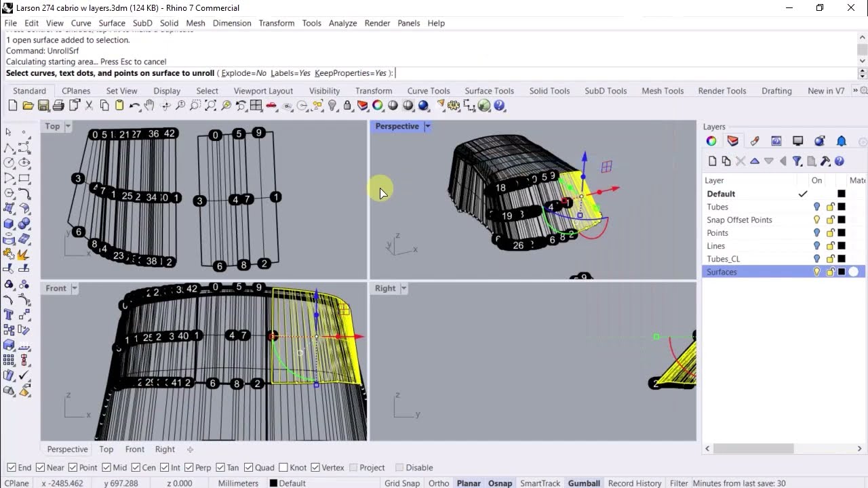Screen dimensions: 868x488
Task: Click the Labels=Yes command option
Action: tap(290, 73)
